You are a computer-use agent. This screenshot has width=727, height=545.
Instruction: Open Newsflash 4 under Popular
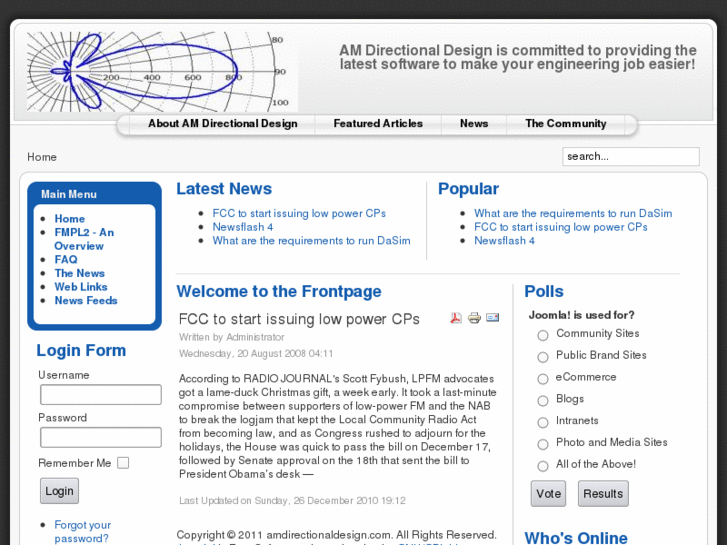pos(504,241)
